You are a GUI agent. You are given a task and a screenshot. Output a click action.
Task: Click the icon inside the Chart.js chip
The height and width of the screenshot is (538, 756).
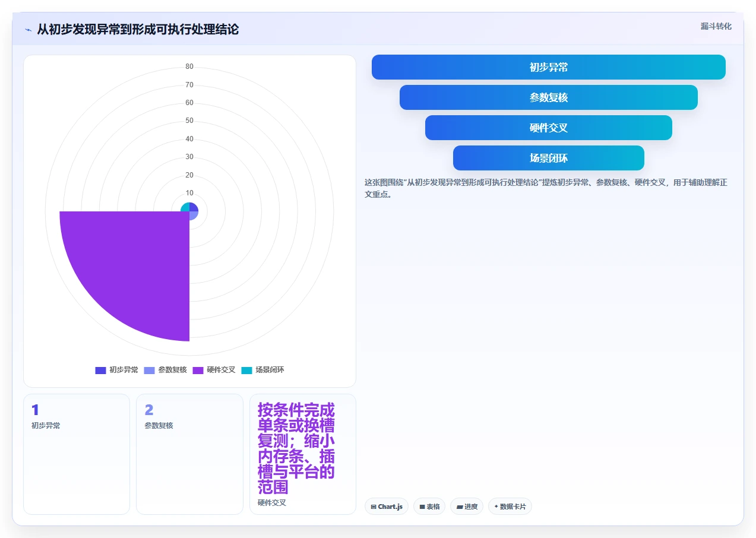click(374, 507)
